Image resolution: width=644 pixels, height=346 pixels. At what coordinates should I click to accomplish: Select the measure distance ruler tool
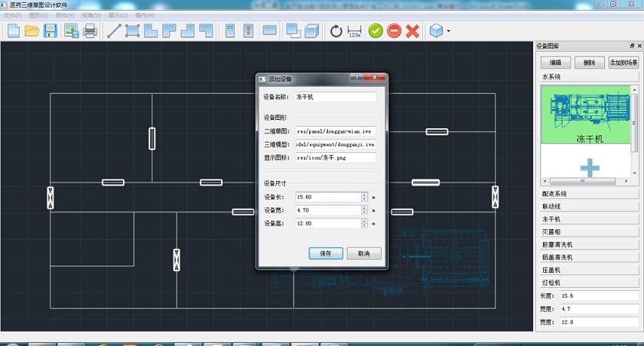click(355, 31)
